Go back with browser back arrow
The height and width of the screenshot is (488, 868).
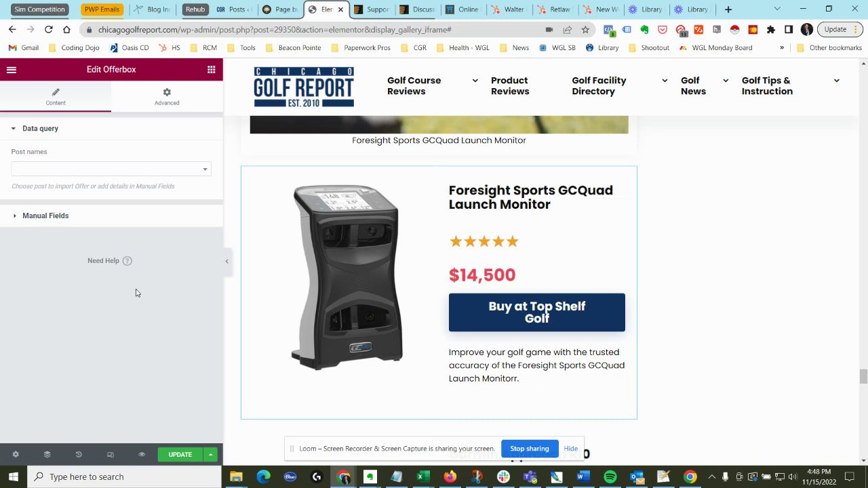point(12,30)
